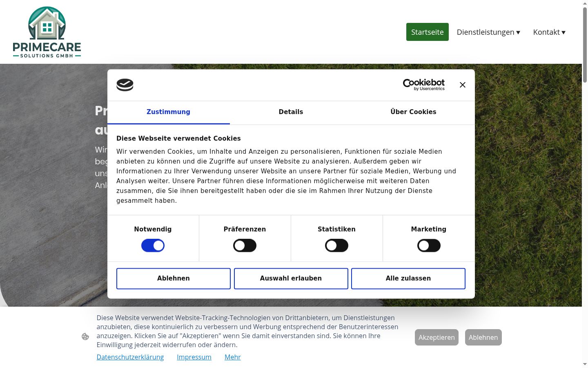Screen dimensions: 588x368
Task: Click the Ablehnen button in the Cookiebot dialog
Action: 174,278
